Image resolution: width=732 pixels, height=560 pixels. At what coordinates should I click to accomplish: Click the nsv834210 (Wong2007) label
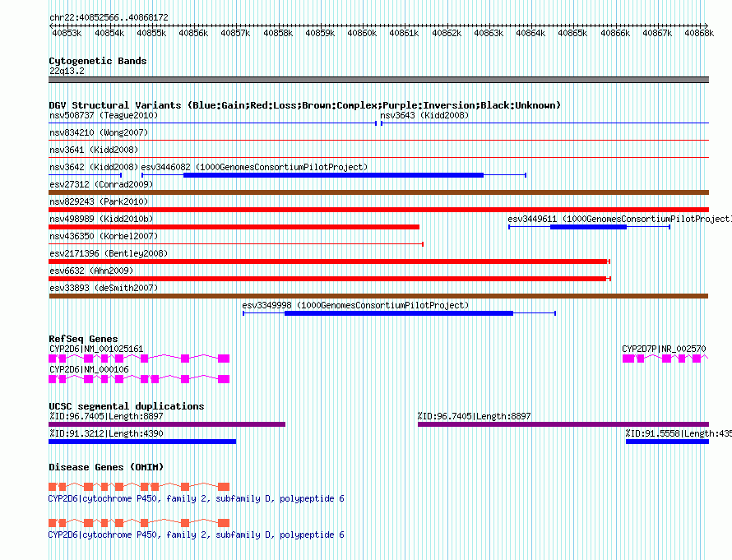point(99,132)
